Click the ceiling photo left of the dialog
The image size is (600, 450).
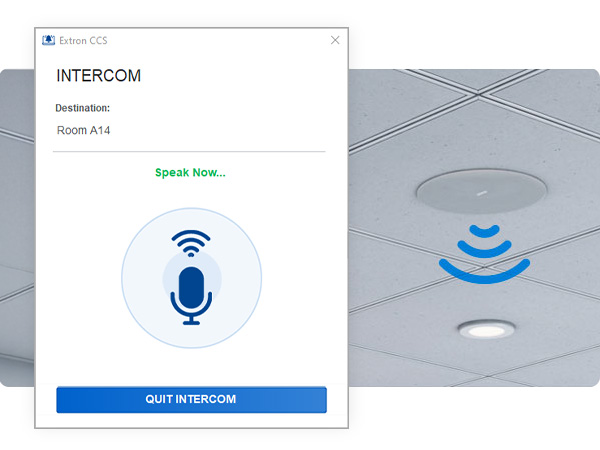click(x=17, y=228)
